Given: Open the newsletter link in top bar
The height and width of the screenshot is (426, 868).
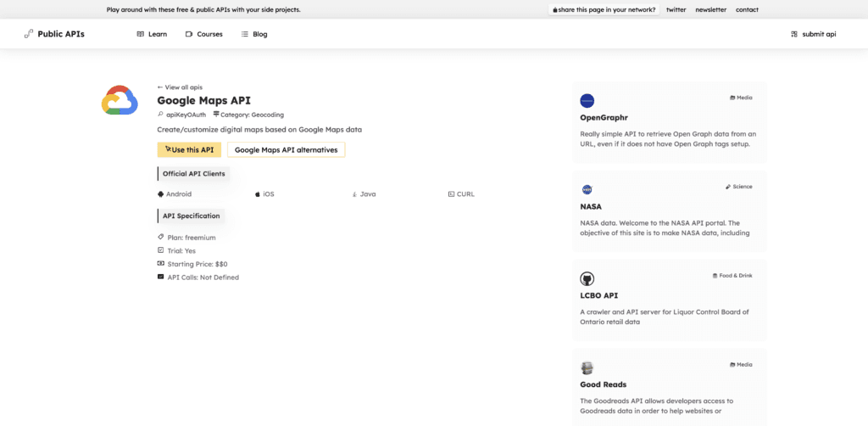Looking at the screenshot, I should (711, 9).
